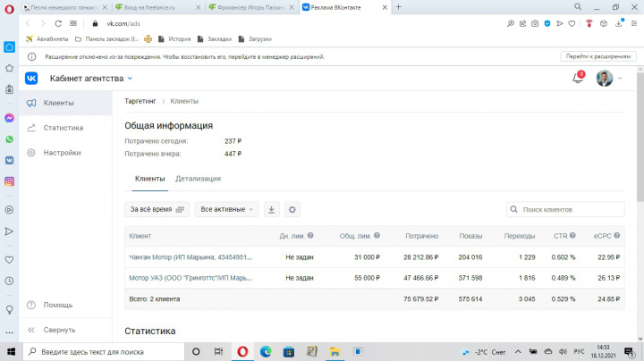Expand Кабинет агентства dropdown
This screenshot has width=644, height=361.
131,79
